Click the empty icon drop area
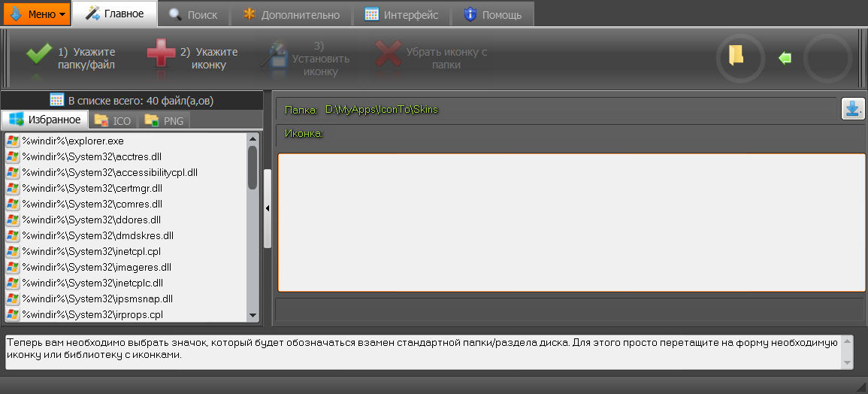 [x=571, y=223]
